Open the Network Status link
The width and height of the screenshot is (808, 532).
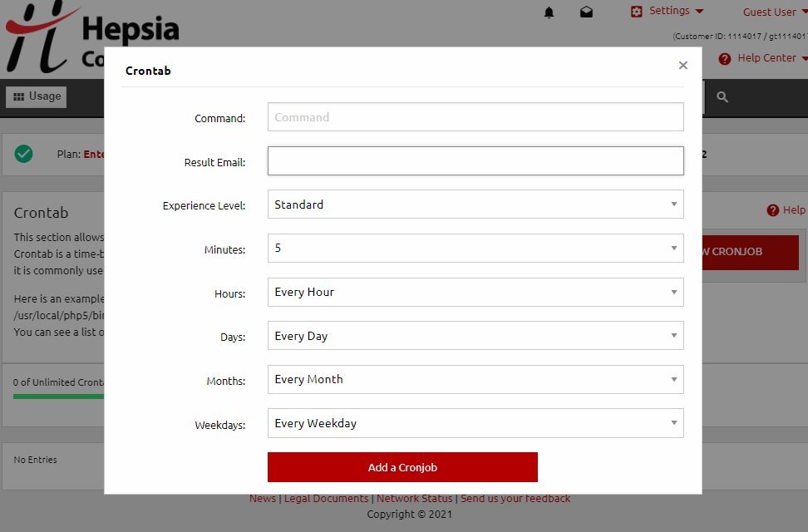414,499
